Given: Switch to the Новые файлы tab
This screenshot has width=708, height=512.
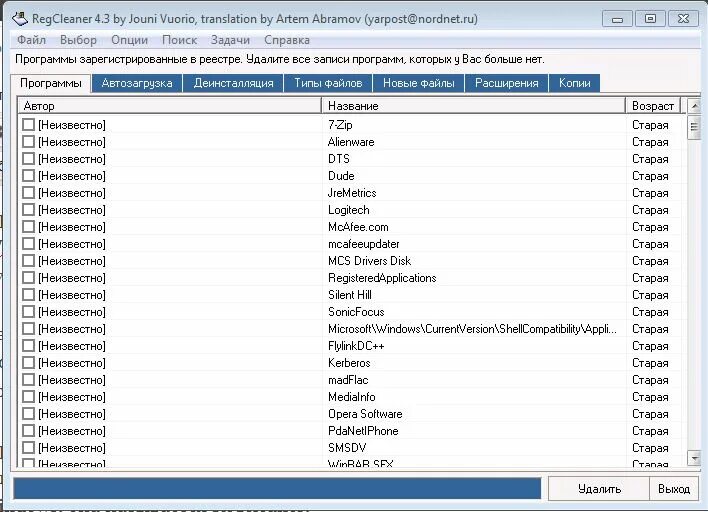Looking at the screenshot, I should click(419, 84).
